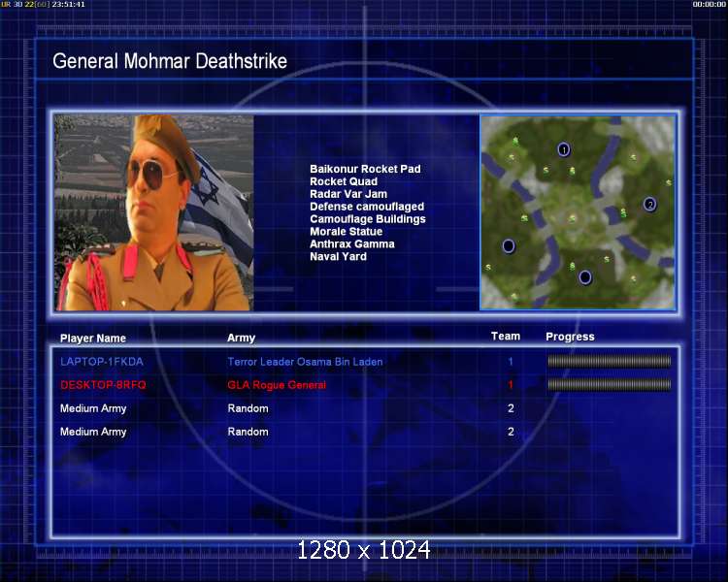This screenshot has width=728, height=582.
Task: Click "Radar Var Jam" in the feature list
Action: point(348,194)
